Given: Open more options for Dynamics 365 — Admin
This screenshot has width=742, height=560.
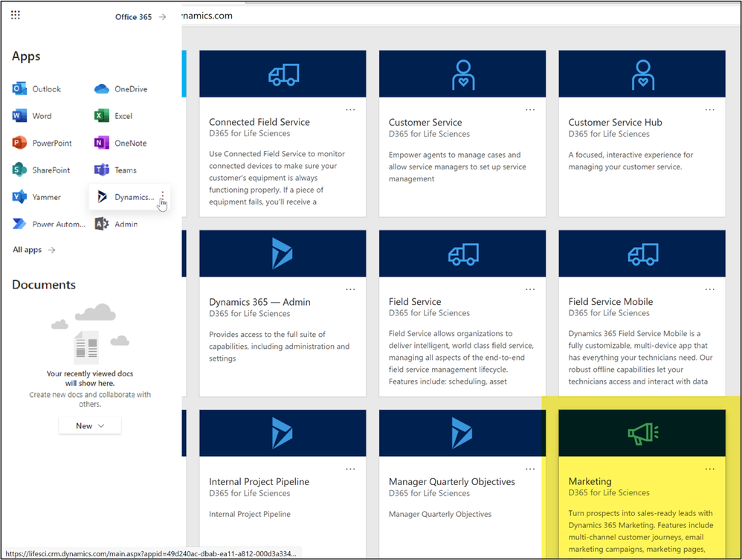Looking at the screenshot, I should pos(350,289).
